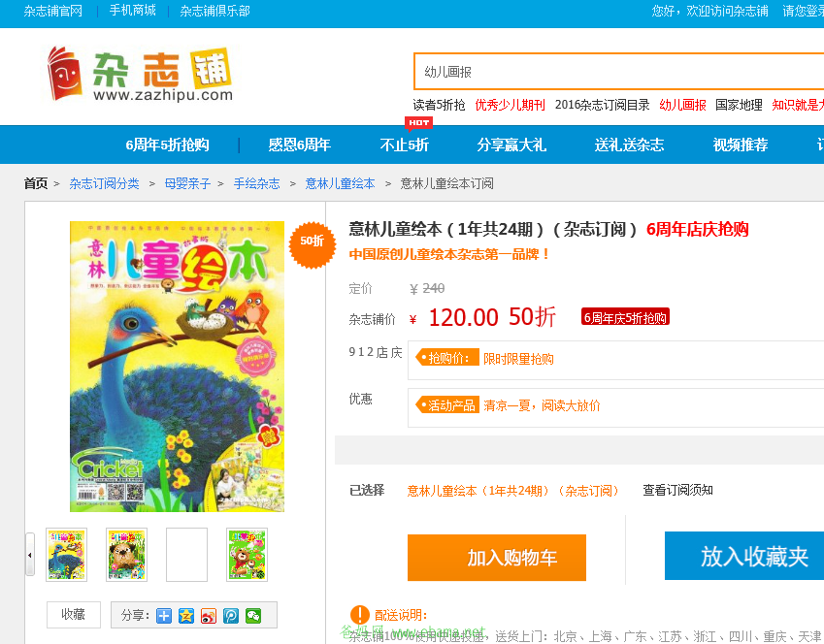824x644 pixels.
Task: Open the 手绘杂志 breadcrumb link
Action: tap(256, 183)
